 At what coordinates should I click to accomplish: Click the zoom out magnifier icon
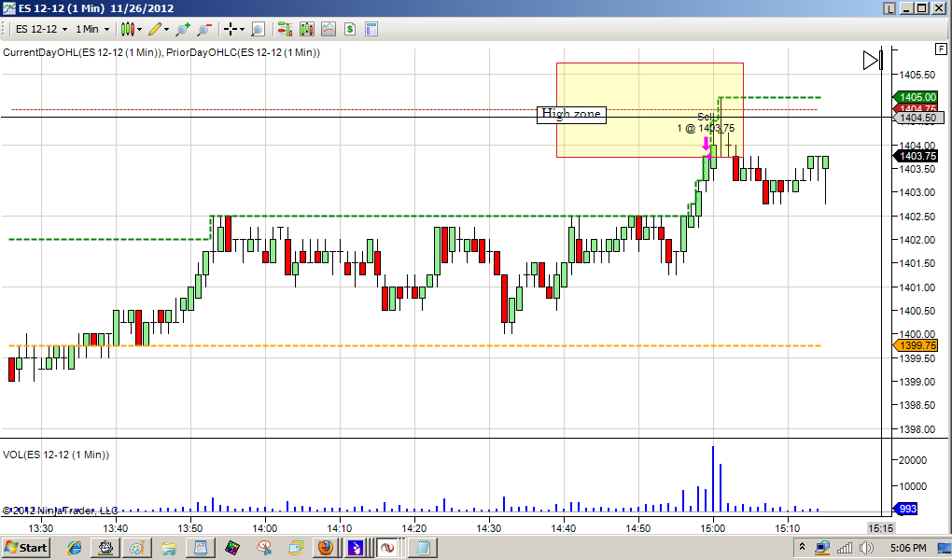[x=204, y=29]
